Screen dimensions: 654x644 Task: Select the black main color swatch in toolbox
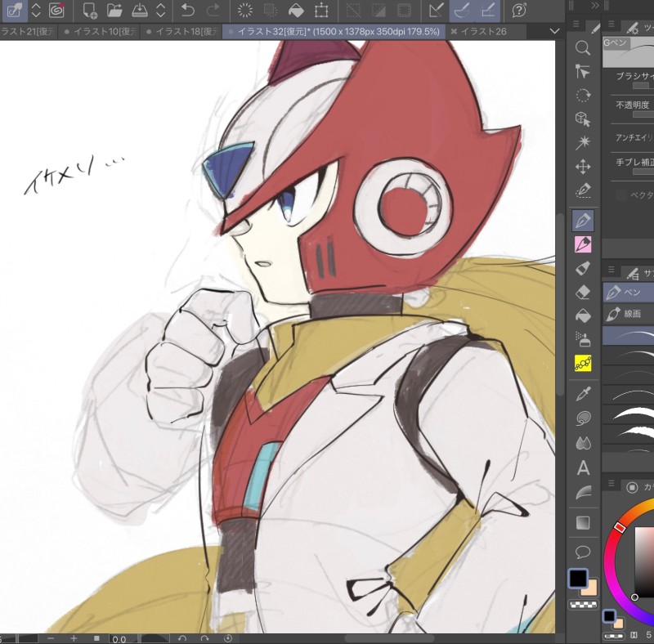pos(578,579)
